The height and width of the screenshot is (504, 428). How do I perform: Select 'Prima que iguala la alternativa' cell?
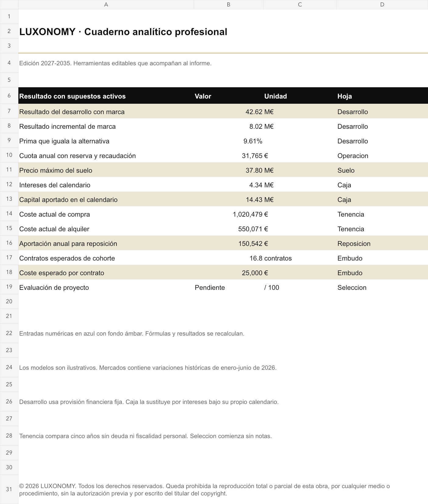point(106,141)
